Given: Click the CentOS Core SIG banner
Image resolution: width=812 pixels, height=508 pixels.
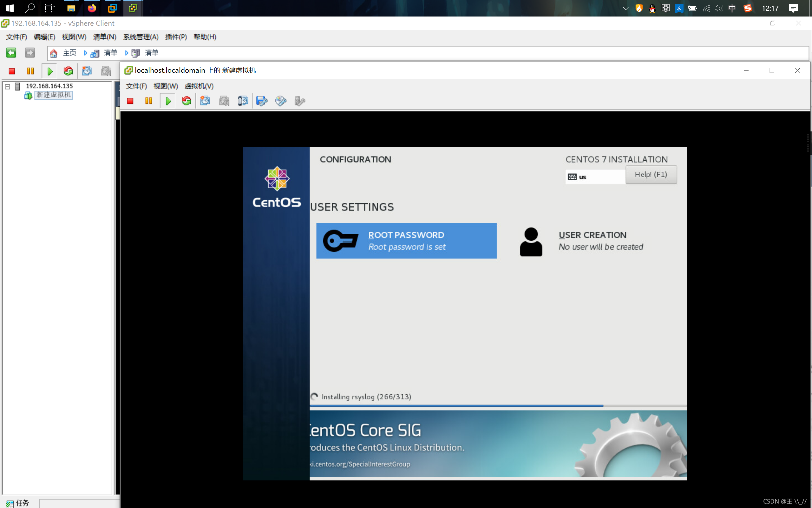Looking at the screenshot, I should pyautogui.click(x=498, y=444).
